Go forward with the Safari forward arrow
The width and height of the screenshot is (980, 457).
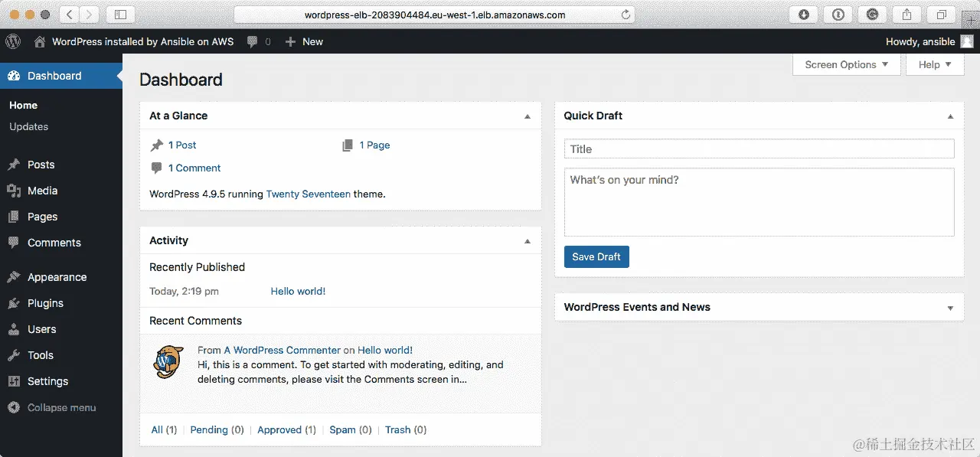(x=89, y=15)
